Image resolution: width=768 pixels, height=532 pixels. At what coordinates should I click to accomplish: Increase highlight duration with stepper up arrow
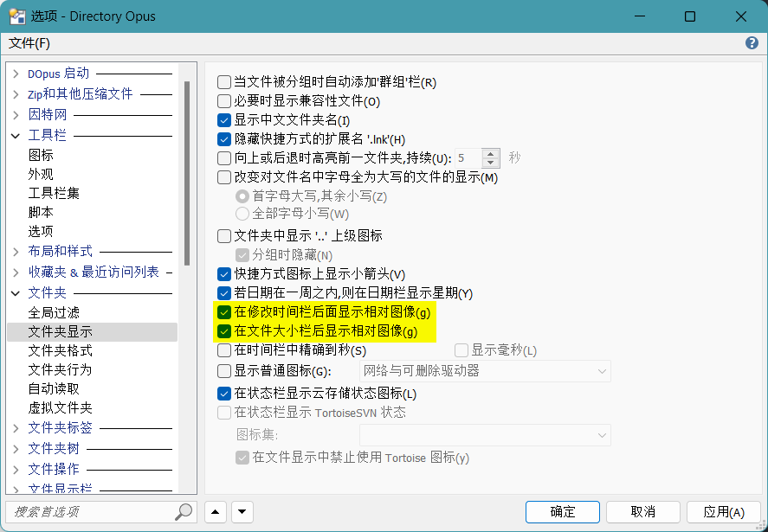[x=490, y=153]
